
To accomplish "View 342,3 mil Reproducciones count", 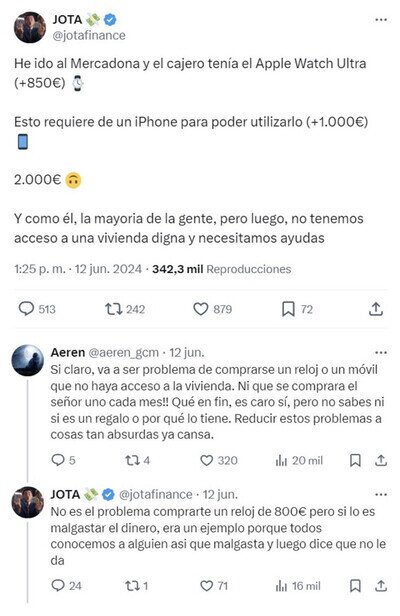I will pos(222,269).
